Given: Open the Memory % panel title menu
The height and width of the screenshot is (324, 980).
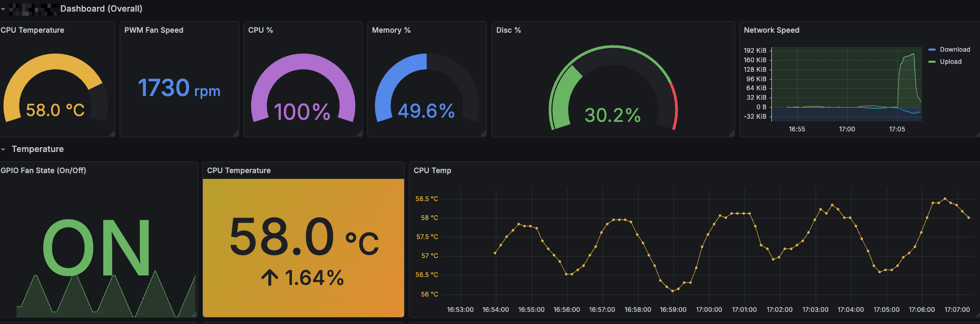Looking at the screenshot, I should [391, 30].
